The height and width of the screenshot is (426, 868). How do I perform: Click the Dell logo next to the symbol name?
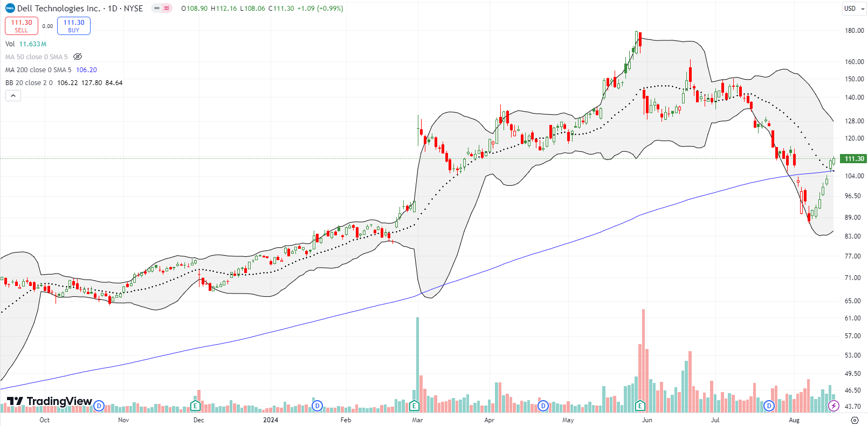coord(10,8)
